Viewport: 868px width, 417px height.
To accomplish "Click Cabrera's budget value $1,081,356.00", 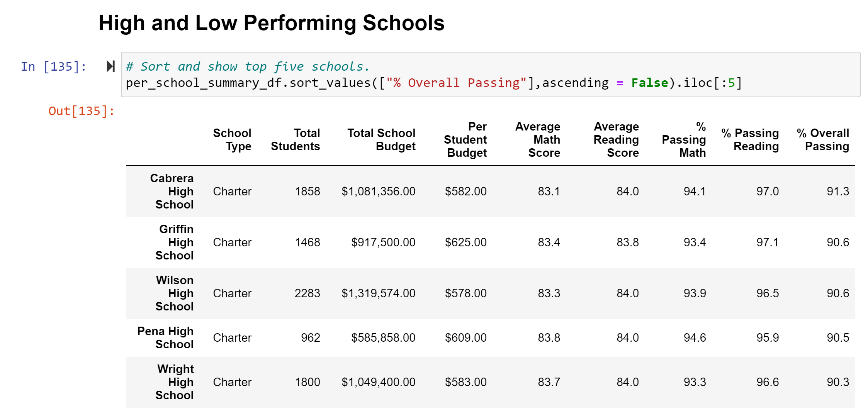I will coord(379,191).
